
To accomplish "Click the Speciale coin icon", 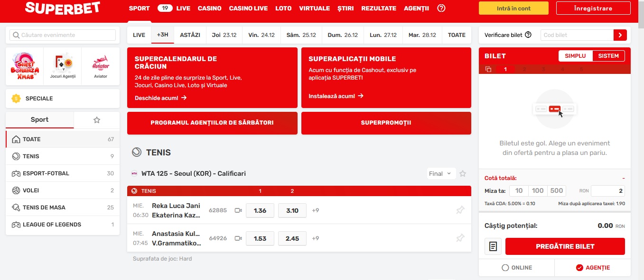I will pyautogui.click(x=17, y=99).
